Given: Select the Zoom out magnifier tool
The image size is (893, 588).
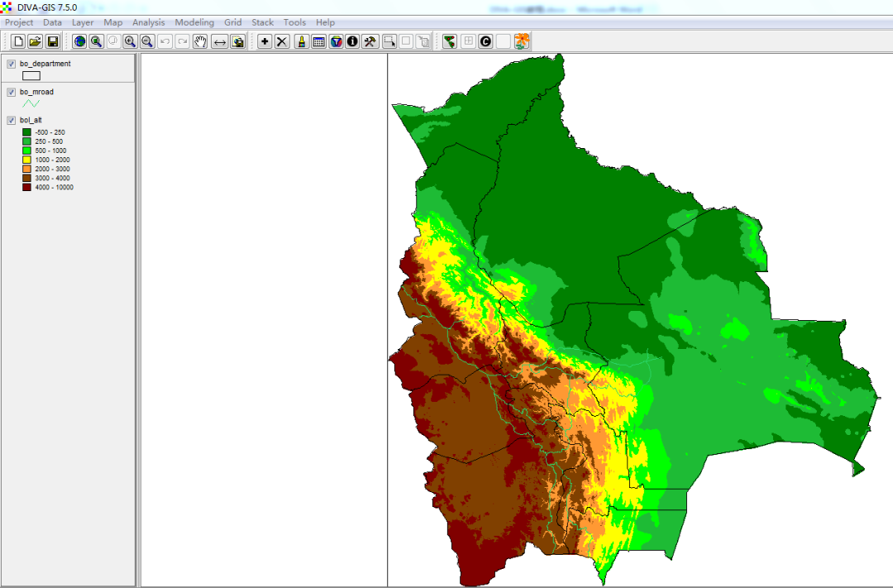Looking at the screenshot, I should [147, 41].
